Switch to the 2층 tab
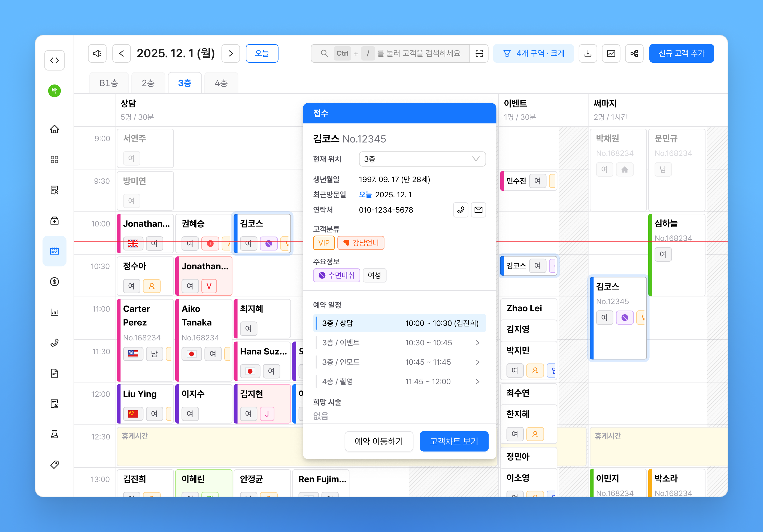 click(148, 83)
